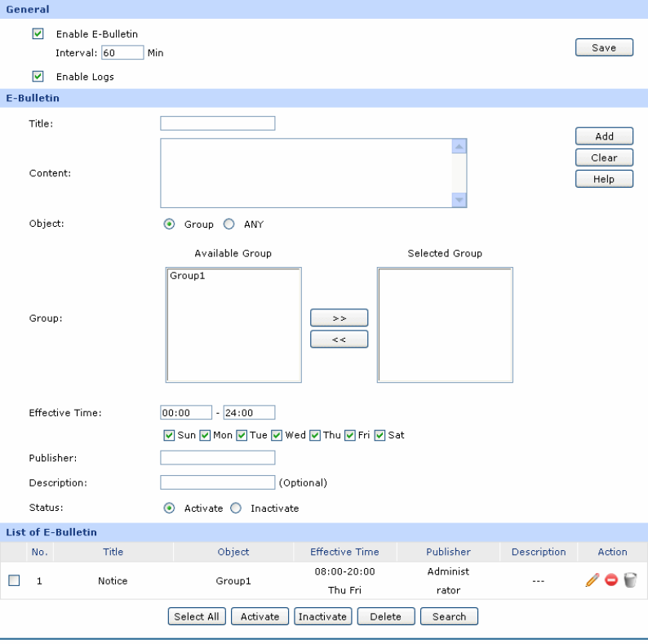Click the Search button
Image resolution: width=648 pixels, height=644 pixels.
click(449, 617)
